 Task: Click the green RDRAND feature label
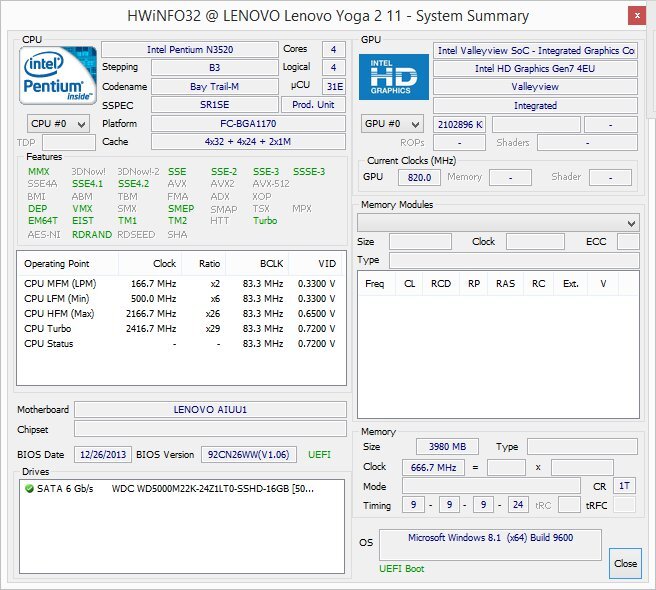coord(92,234)
